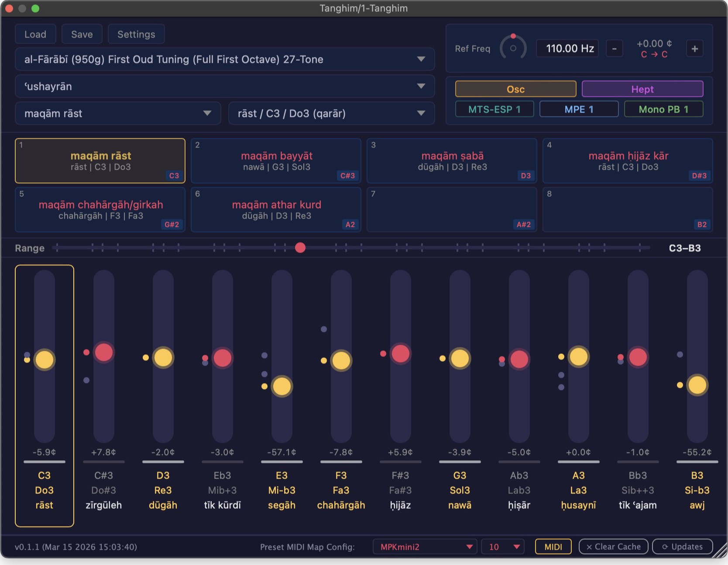This screenshot has height=565, width=728.
Task: Toggle the MIDI button in footer
Action: pos(553,547)
